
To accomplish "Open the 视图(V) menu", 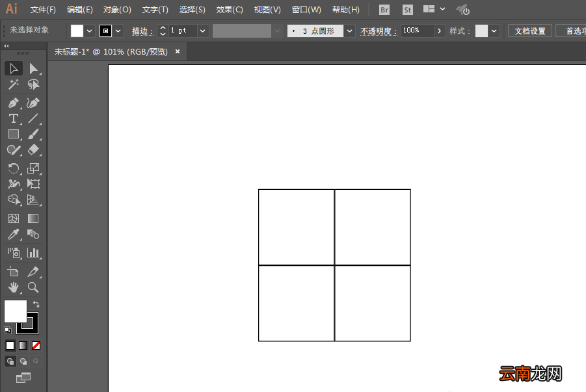I will [267, 10].
